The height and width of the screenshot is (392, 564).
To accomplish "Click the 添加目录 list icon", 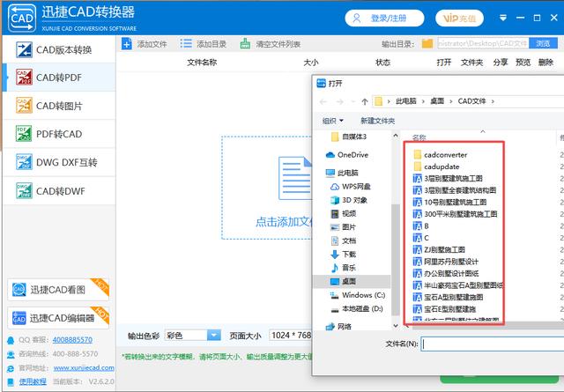I will (x=186, y=44).
